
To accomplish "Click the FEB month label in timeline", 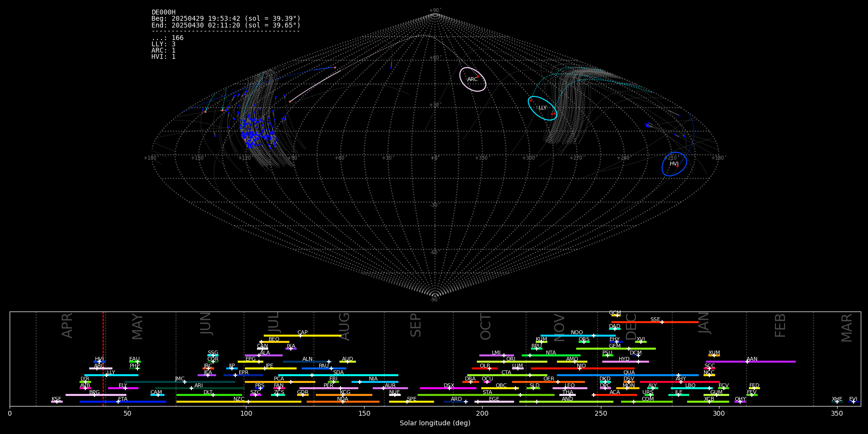I will point(780,325).
